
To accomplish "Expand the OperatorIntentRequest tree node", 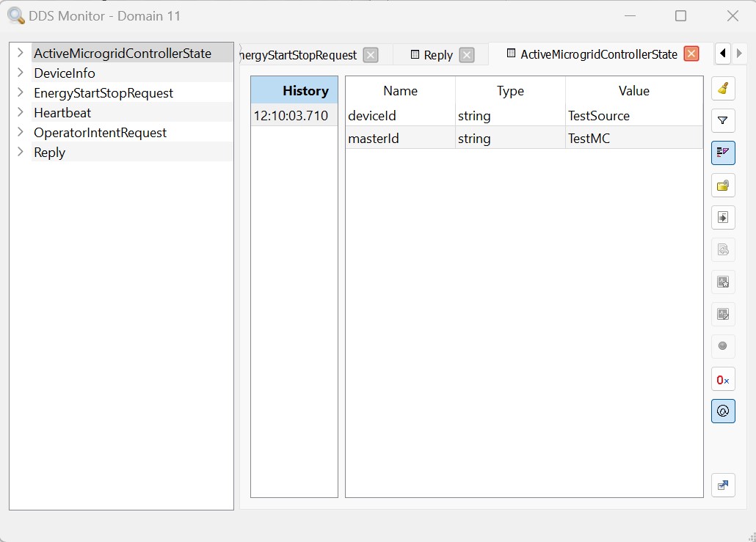I will (21, 132).
